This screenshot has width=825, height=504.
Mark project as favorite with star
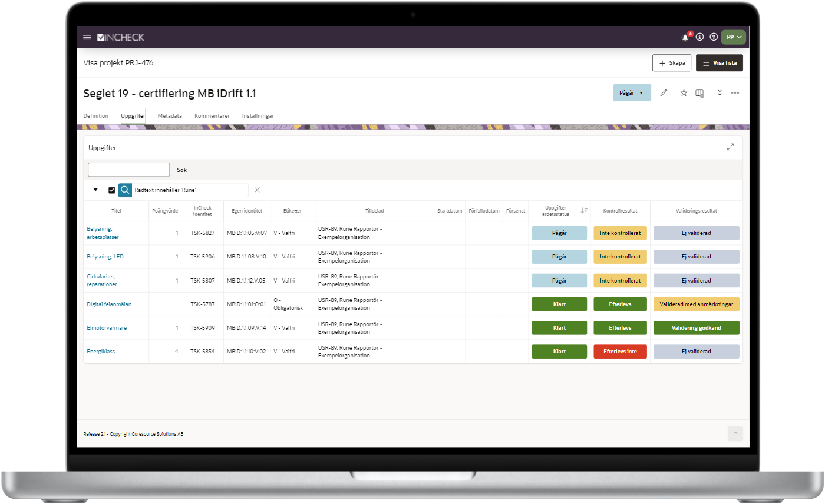pos(684,92)
